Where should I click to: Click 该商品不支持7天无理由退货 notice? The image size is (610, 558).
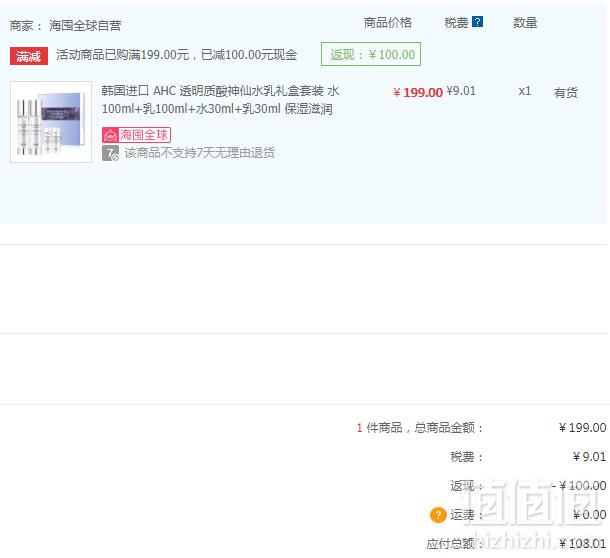[x=200, y=153]
